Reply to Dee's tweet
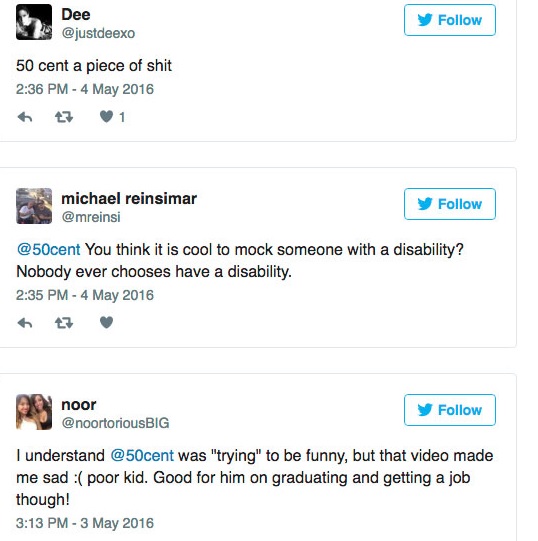The image size is (538, 541). pyautogui.click(x=25, y=117)
